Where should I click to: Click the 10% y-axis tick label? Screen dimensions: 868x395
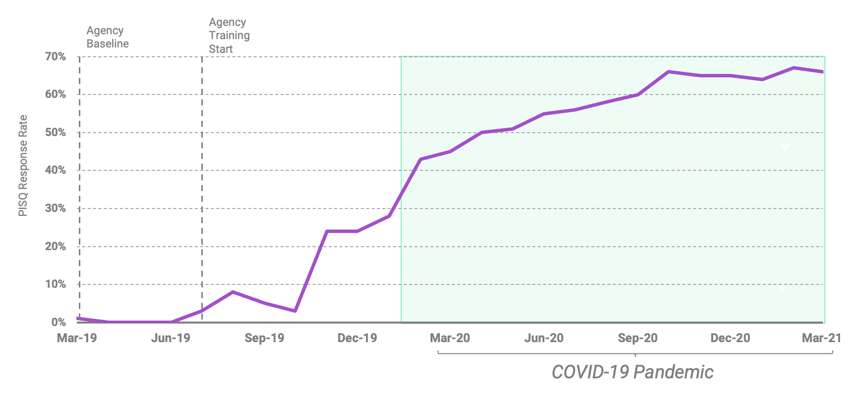click(55, 284)
